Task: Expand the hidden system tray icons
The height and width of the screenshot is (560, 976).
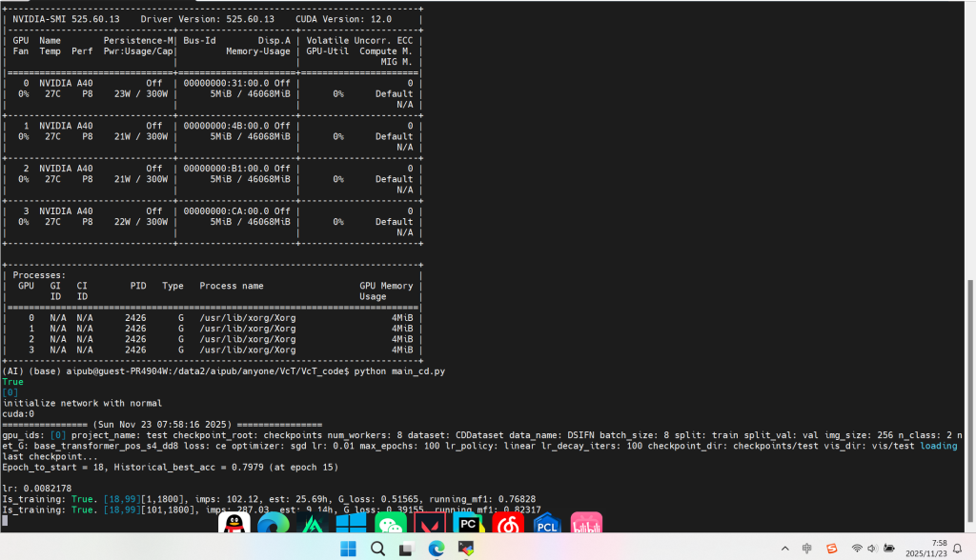Action: point(785,549)
